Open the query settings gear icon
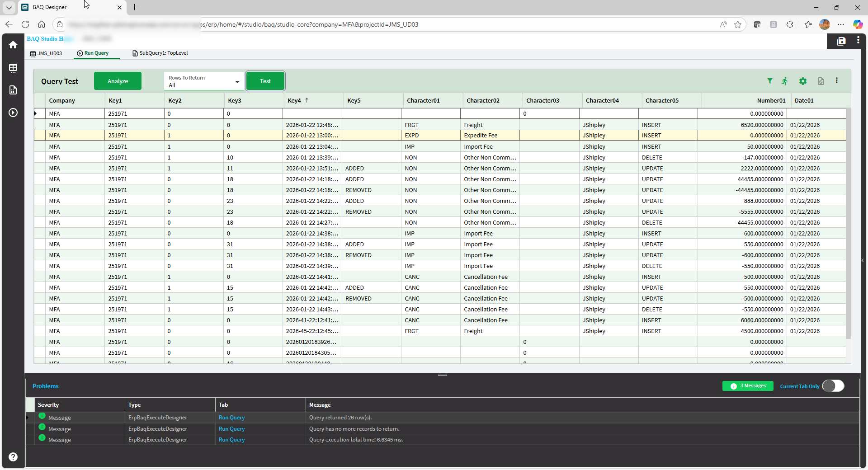 click(803, 81)
